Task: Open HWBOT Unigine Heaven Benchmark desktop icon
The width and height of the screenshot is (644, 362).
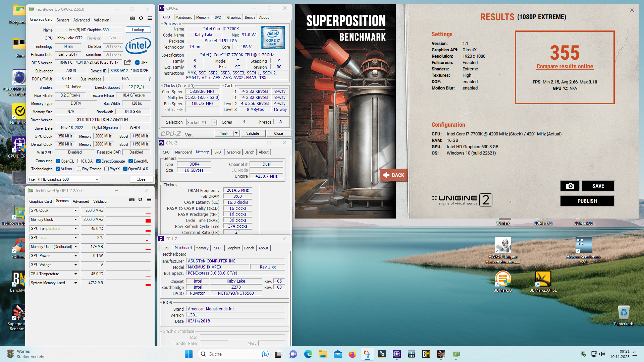Action: (x=503, y=250)
